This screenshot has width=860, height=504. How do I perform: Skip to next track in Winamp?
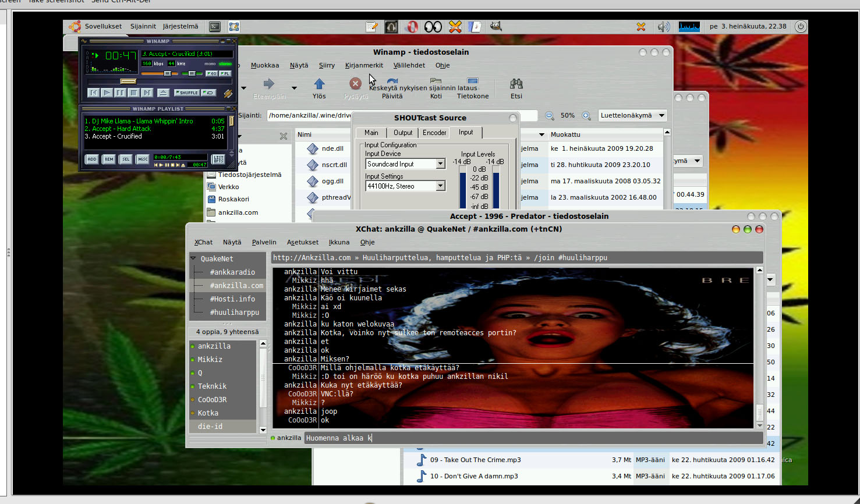pos(147,93)
